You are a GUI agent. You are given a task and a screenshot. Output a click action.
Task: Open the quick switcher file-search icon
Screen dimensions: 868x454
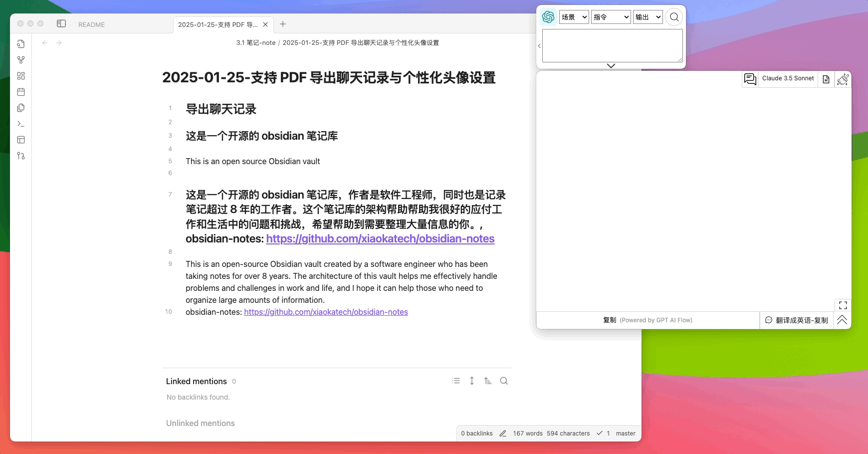[x=21, y=44]
